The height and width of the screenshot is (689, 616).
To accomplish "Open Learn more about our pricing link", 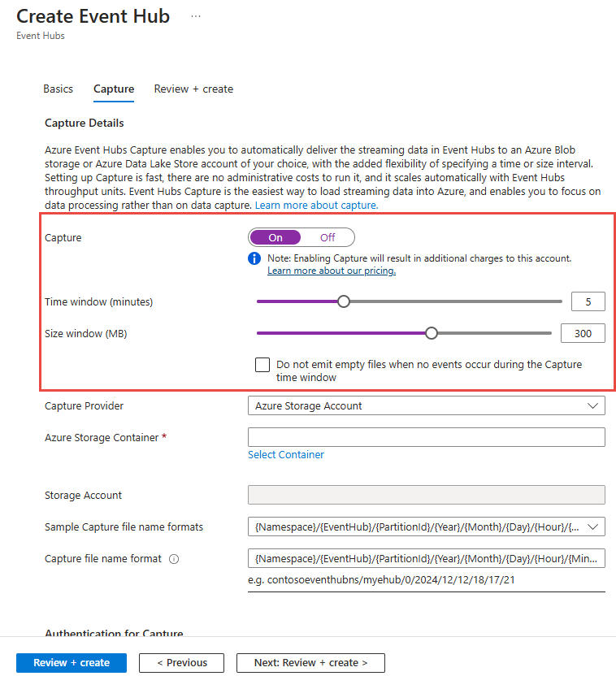I will (332, 271).
